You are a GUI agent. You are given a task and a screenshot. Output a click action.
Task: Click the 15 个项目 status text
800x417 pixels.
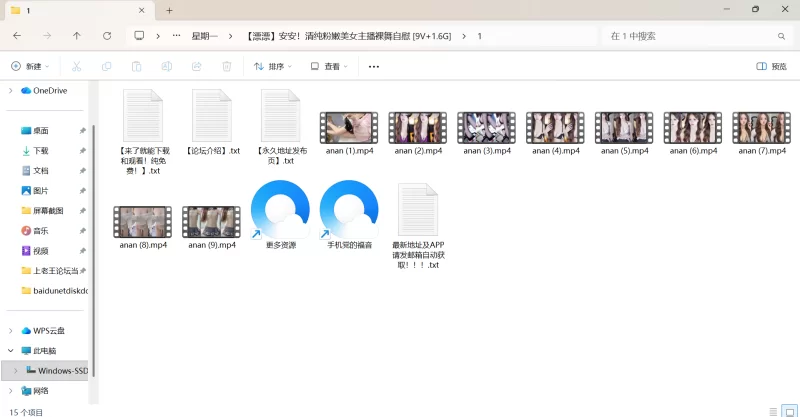(x=26, y=412)
